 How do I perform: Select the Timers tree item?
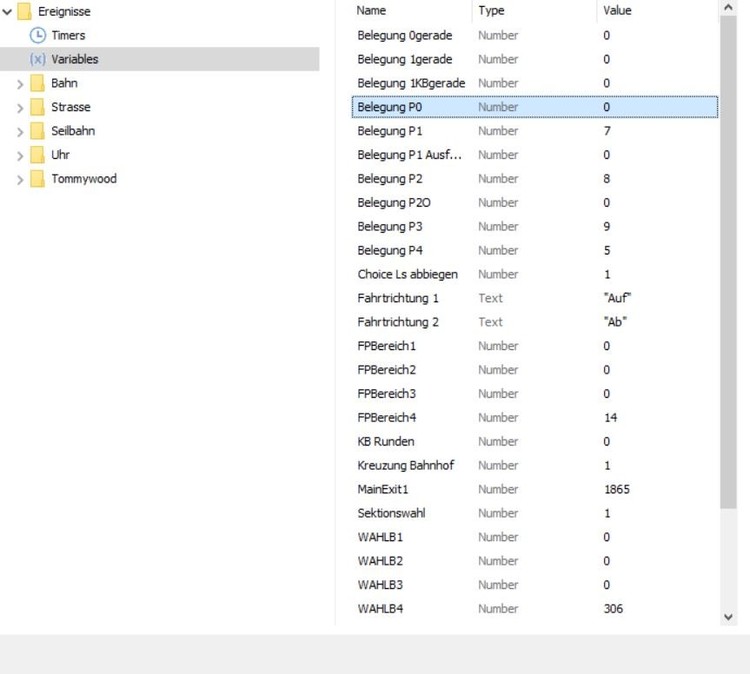(x=68, y=35)
